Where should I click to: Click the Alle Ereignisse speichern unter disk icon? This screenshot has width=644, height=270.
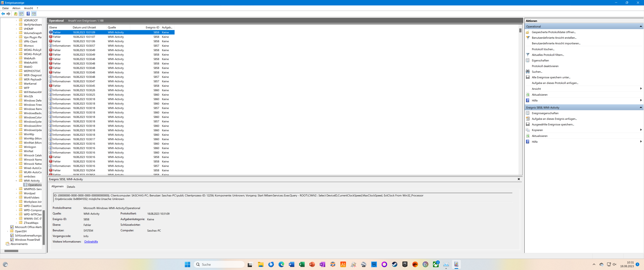coord(528,77)
